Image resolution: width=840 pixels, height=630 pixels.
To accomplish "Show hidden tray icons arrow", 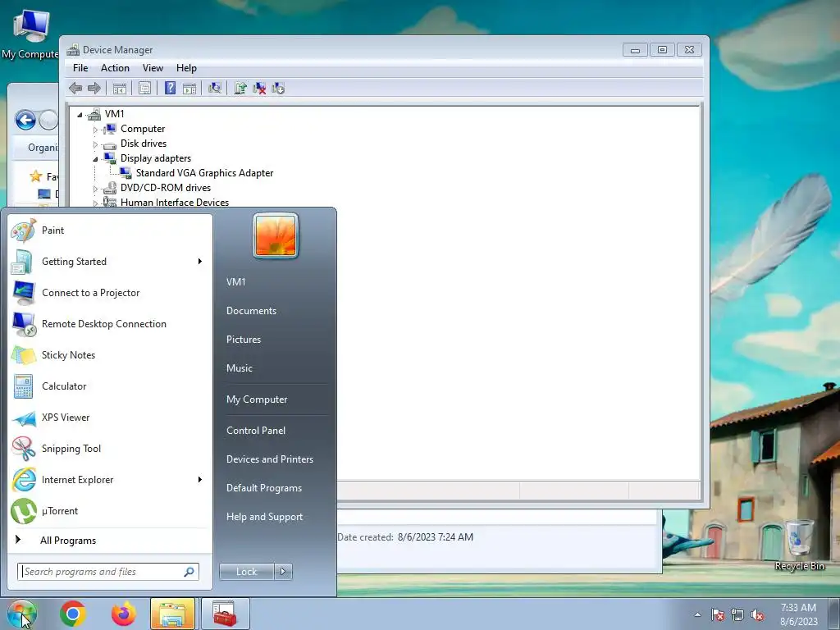I will pyautogui.click(x=697, y=615).
